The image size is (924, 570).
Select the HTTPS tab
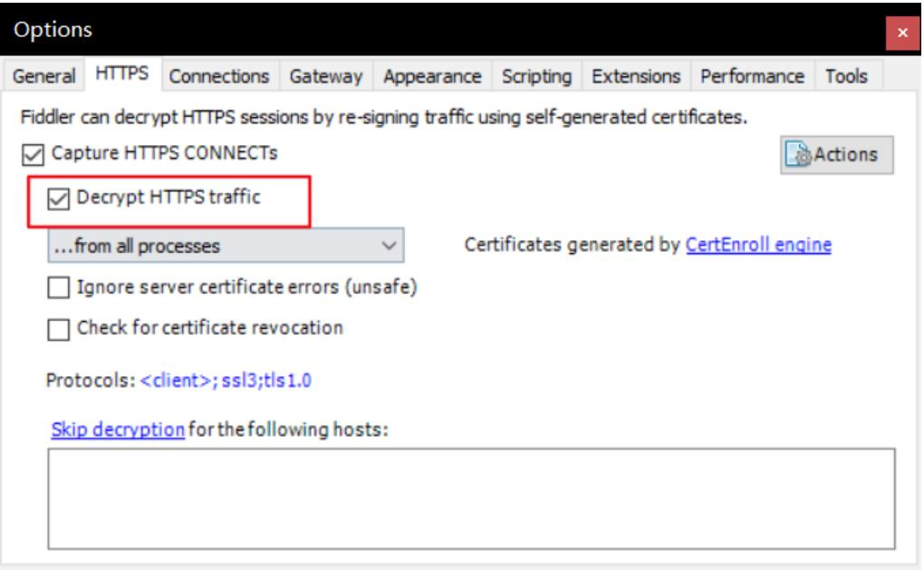[122, 73]
